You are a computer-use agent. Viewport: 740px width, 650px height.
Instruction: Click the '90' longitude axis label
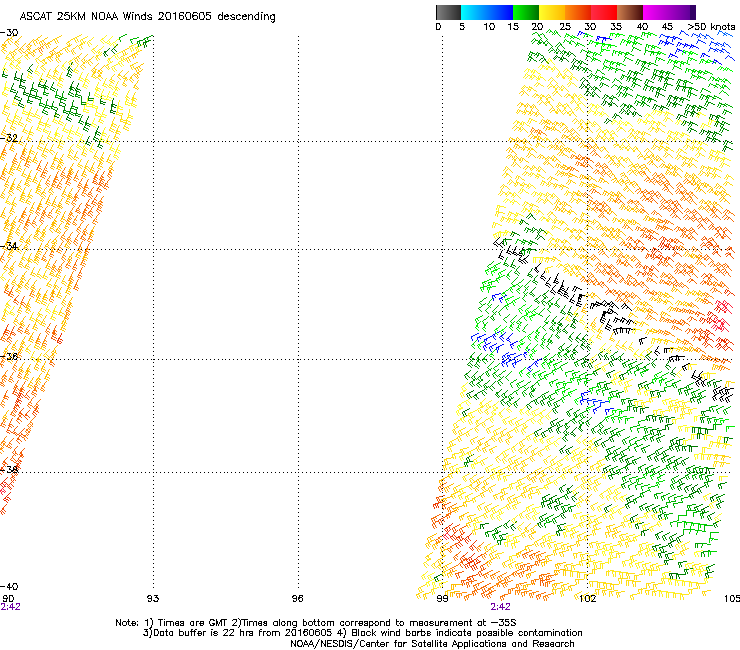coord(8,599)
